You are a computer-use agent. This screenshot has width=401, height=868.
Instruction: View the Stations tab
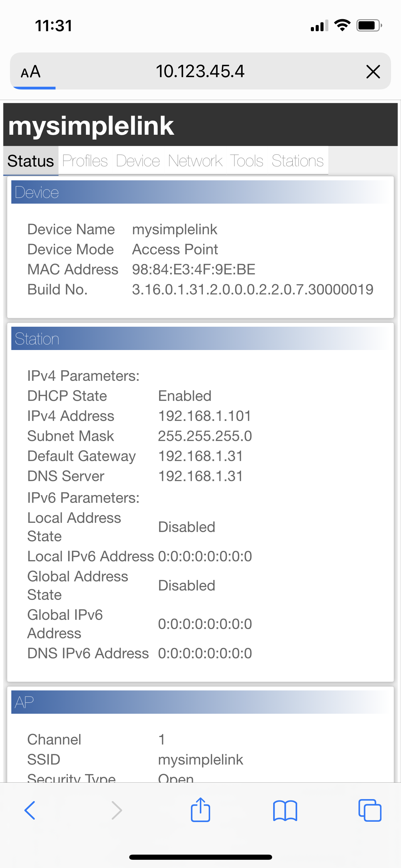[297, 161]
